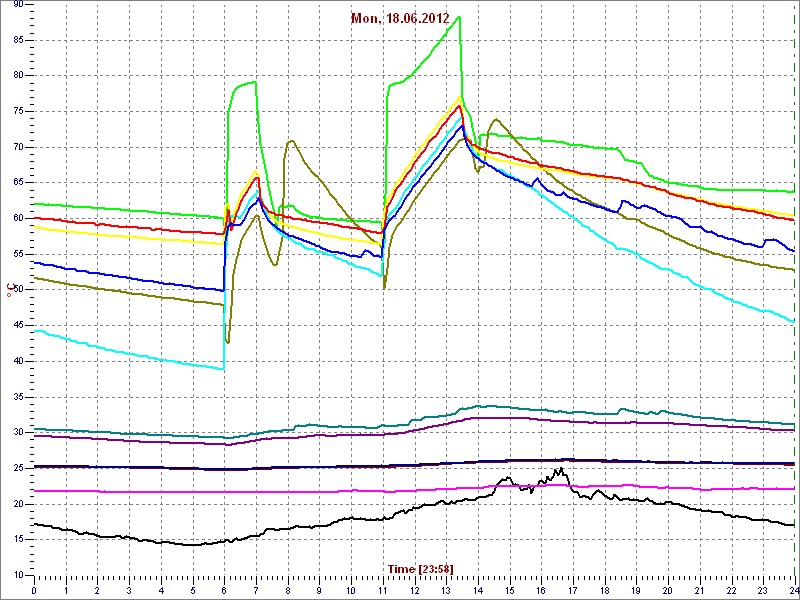Click the green curve's highest peak

tap(459, 17)
